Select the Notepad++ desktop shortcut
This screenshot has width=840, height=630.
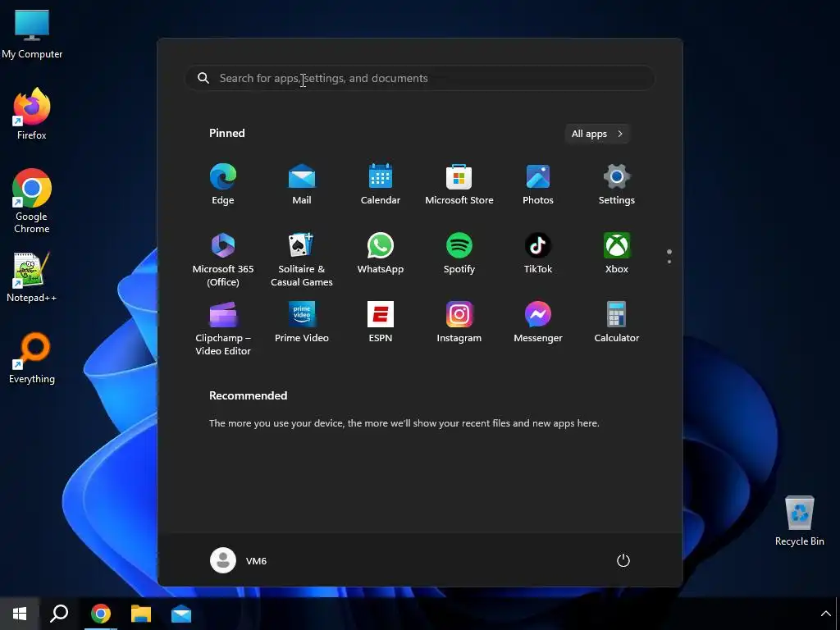coord(32,277)
